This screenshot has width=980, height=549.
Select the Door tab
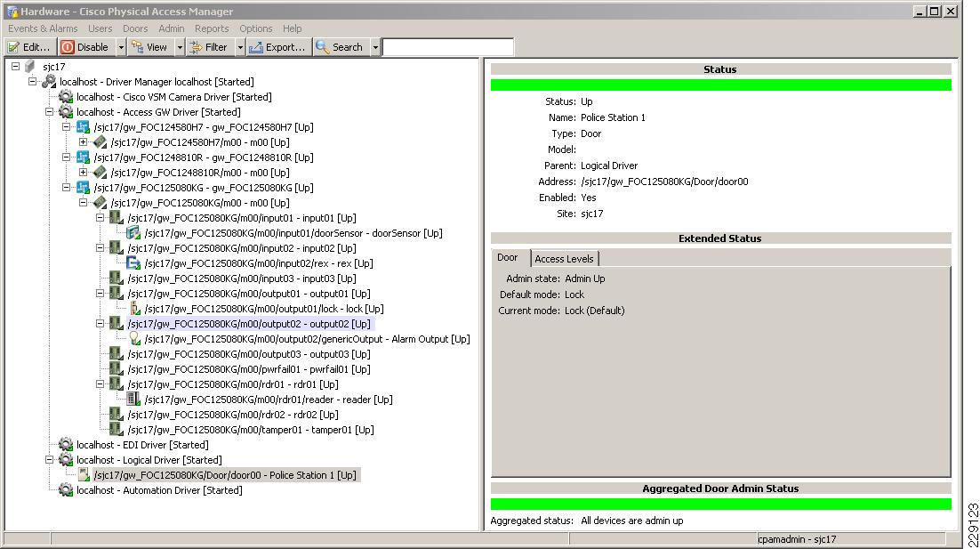point(508,258)
